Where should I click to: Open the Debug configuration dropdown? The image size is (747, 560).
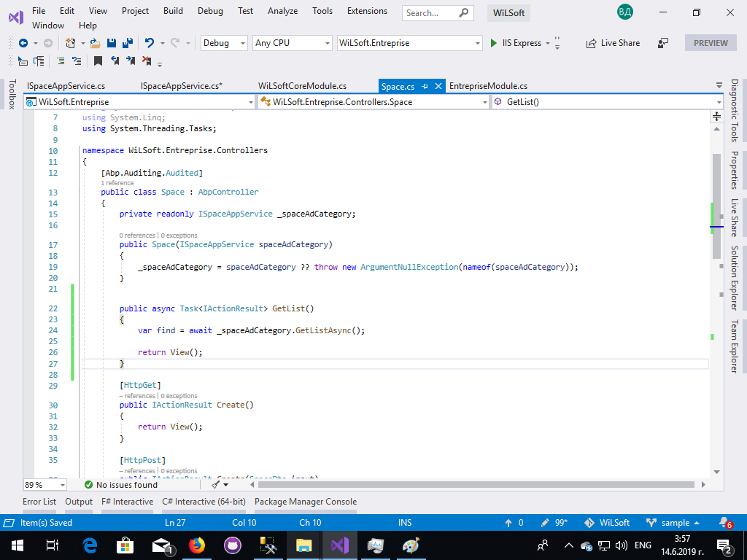(224, 43)
